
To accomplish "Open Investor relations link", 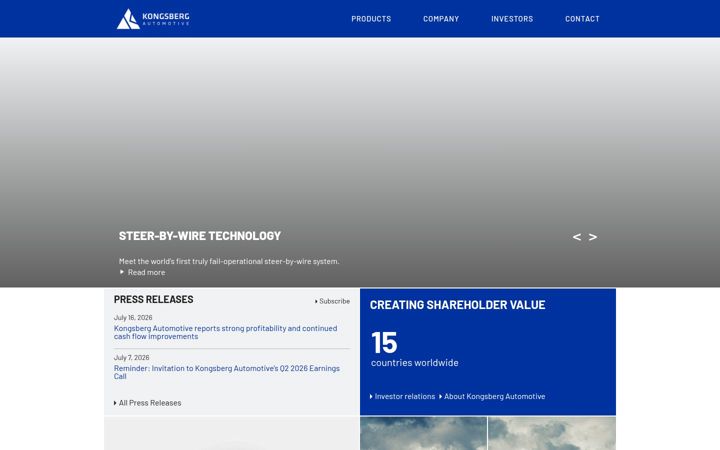I will point(402,396).
